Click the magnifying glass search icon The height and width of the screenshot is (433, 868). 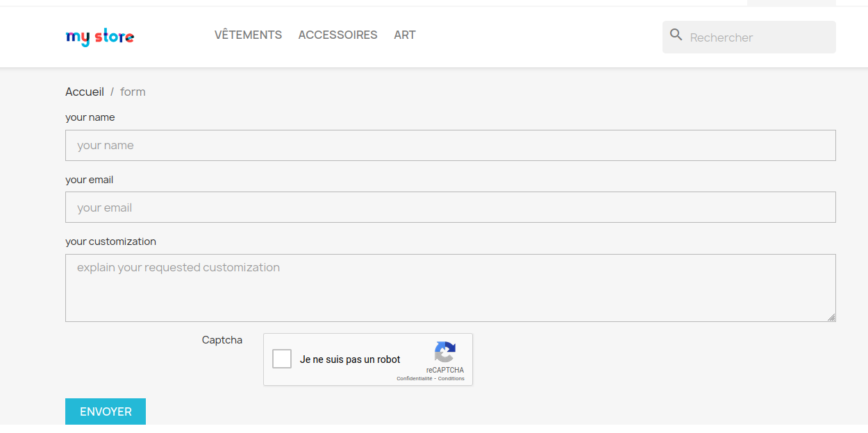(x=676, y=35)
